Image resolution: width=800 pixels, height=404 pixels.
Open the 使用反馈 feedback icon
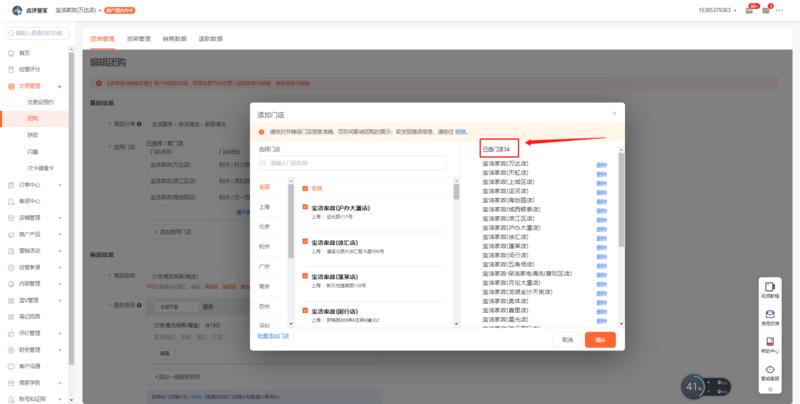point(770,314)
